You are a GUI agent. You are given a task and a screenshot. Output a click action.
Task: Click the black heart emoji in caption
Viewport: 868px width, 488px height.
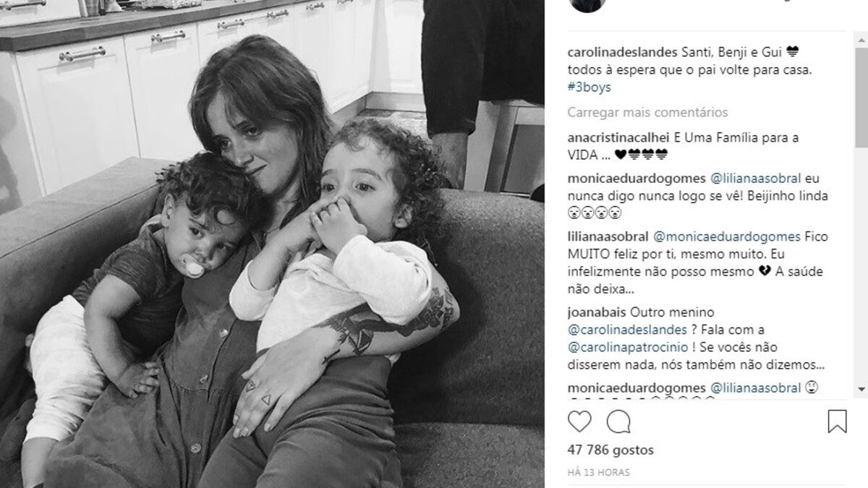click(791, 53)
